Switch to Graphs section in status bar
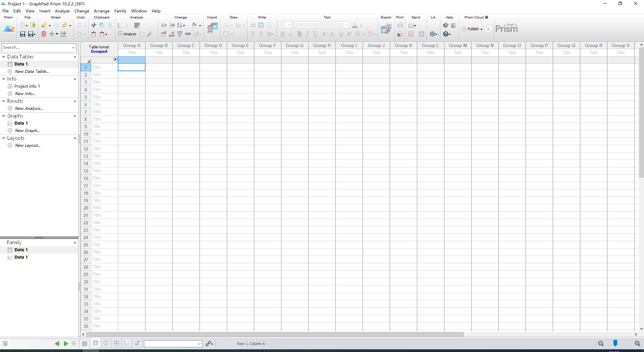 pyautogui.click(x=127, y=343)
